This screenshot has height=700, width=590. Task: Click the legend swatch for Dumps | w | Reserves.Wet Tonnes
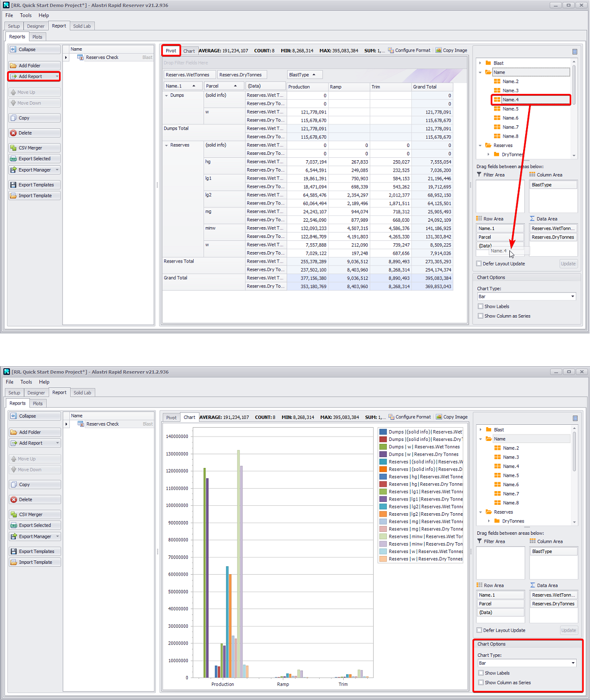[383, 447]
